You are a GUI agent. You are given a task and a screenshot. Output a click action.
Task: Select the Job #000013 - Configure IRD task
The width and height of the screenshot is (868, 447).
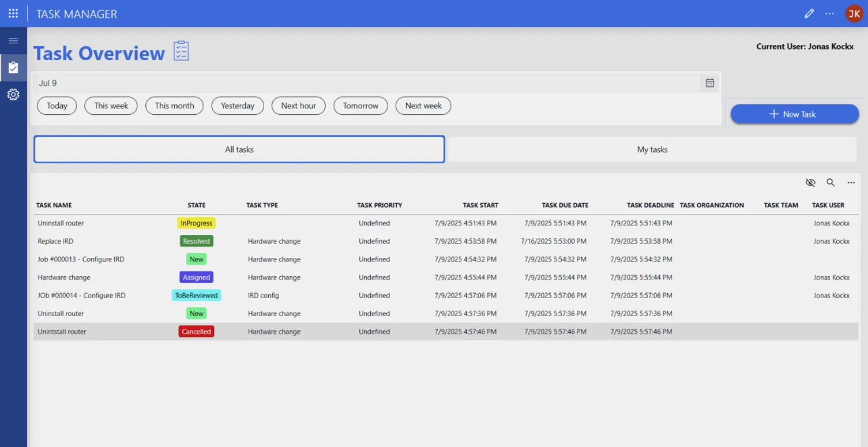[81, 260]
